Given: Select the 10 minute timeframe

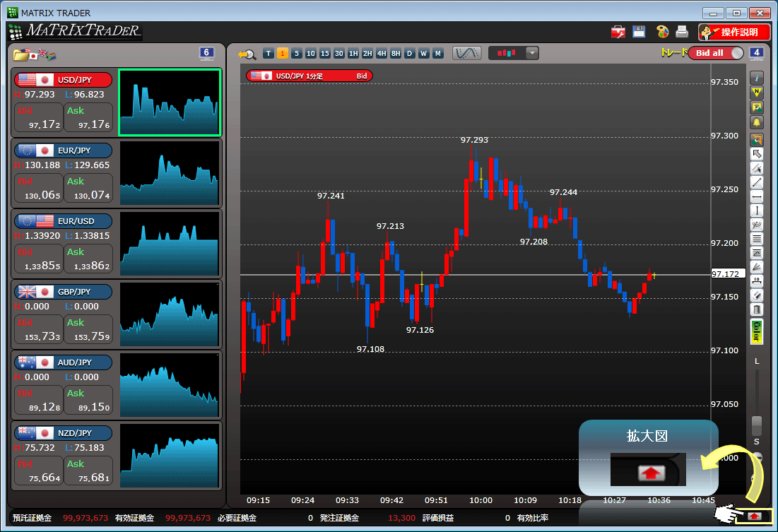Looking at the screenshot, I should point(311,54).
